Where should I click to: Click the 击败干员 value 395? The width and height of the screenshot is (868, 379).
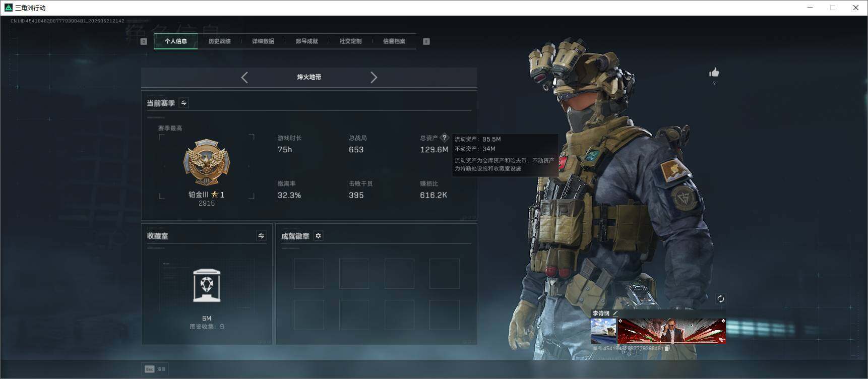(x=356, y=195)
